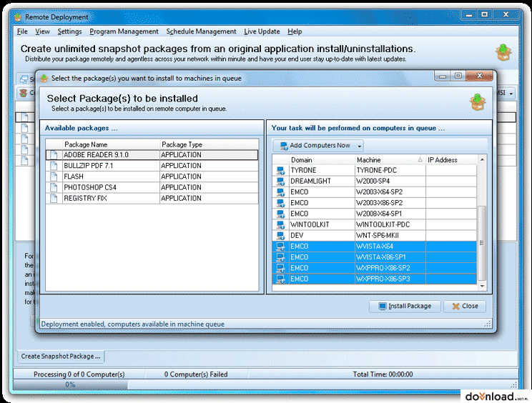The image size is (532, 403).
Task: Click the Close button in dialog
Action: point(465,307)
